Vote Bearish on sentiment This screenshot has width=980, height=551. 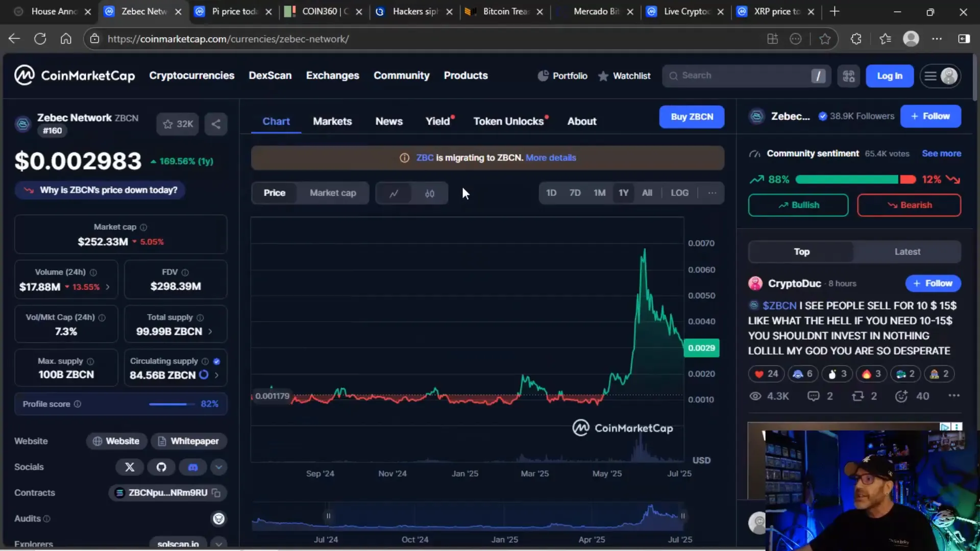(909, 205)
